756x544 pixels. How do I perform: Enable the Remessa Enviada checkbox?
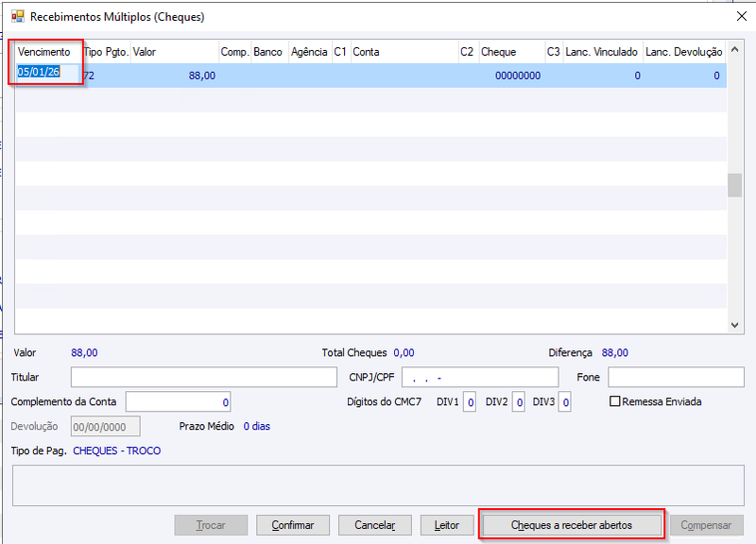615,401
